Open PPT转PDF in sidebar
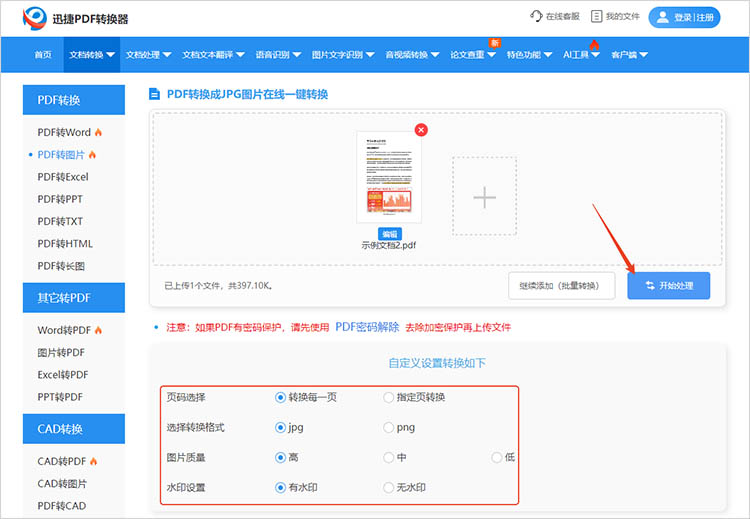The image size is (750, 519). pyautogui.click(x=60, y=397)
